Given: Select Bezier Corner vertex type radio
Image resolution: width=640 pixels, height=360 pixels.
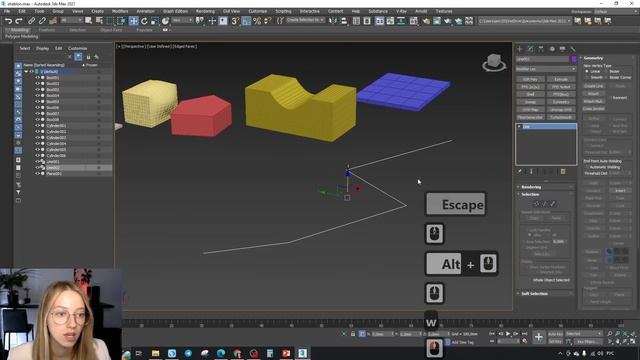Looking at the screenshot, I should pos(606,77).
